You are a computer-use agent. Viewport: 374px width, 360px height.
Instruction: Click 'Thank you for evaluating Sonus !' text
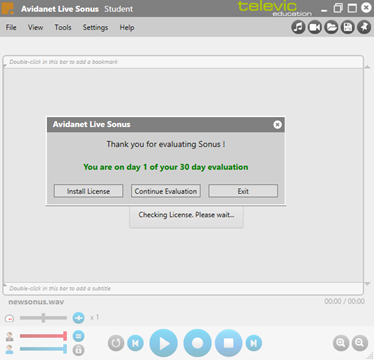[x=166, y=144]
